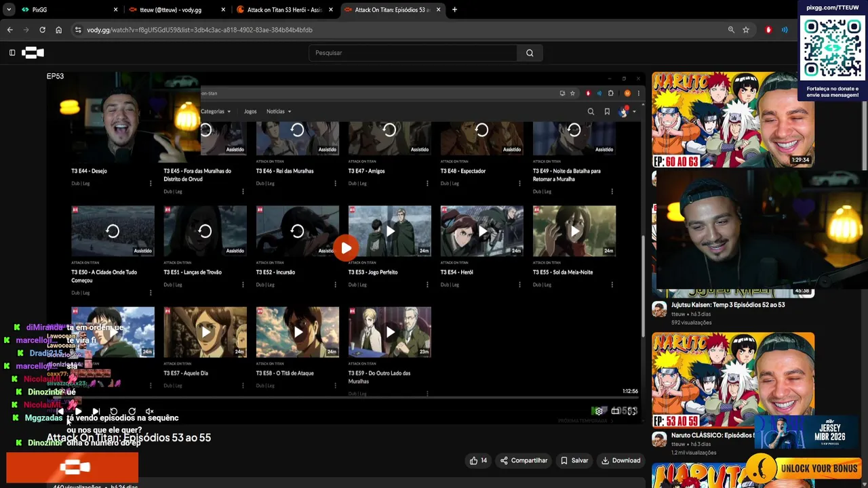The height and width of the screenshot is (488, 868).
Task: Open the player settings gear
Action: click(x=599, y=411)
